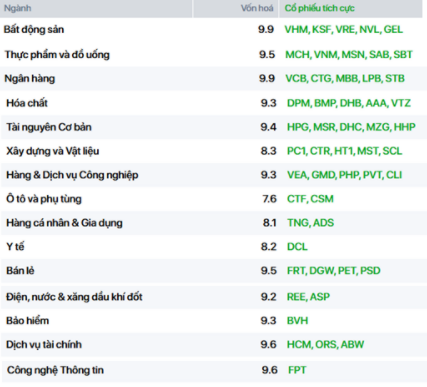The width and height of the screenshot is (427, 387).
Task: Click stocks VEA, GMD, PHP, PVT, CLI
Action: (x=345, y=175)
